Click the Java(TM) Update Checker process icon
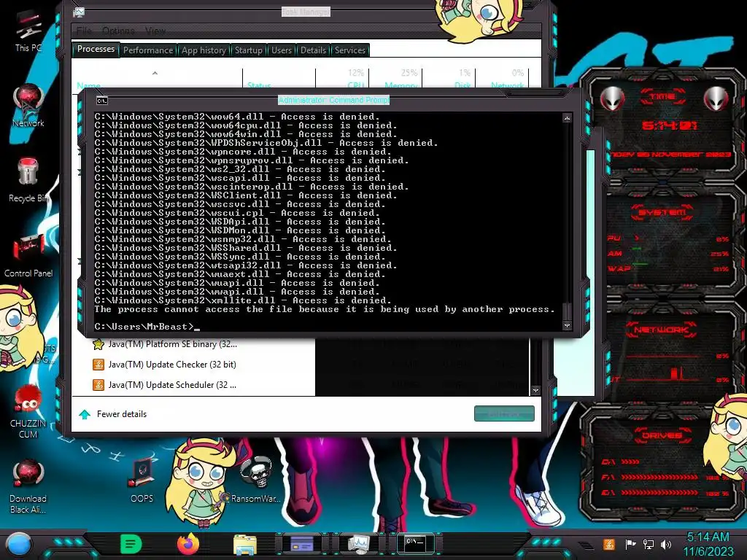 click(98, 365)
